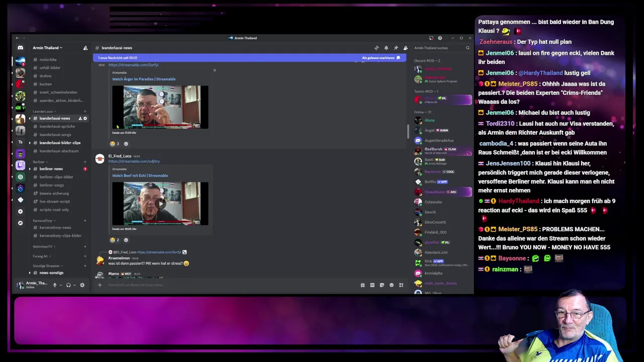644x362 pixels.
Task: Add reaction to Beef mit Ecki post
Action: point(126,240)
